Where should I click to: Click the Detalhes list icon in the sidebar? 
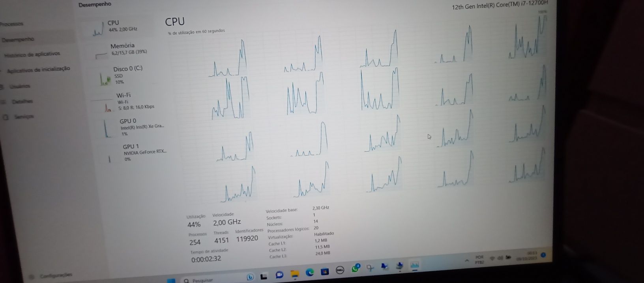pos(4,102)
